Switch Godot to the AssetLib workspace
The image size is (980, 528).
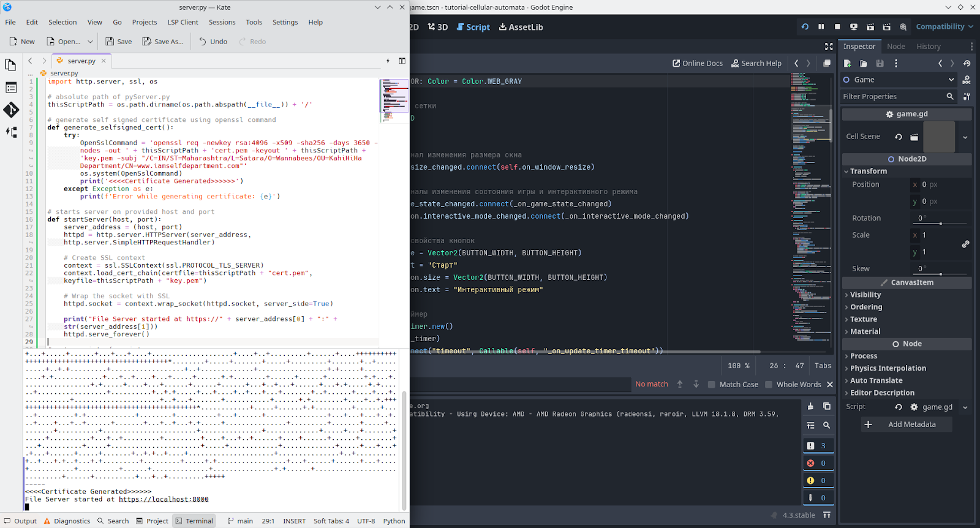pos(521,27)
